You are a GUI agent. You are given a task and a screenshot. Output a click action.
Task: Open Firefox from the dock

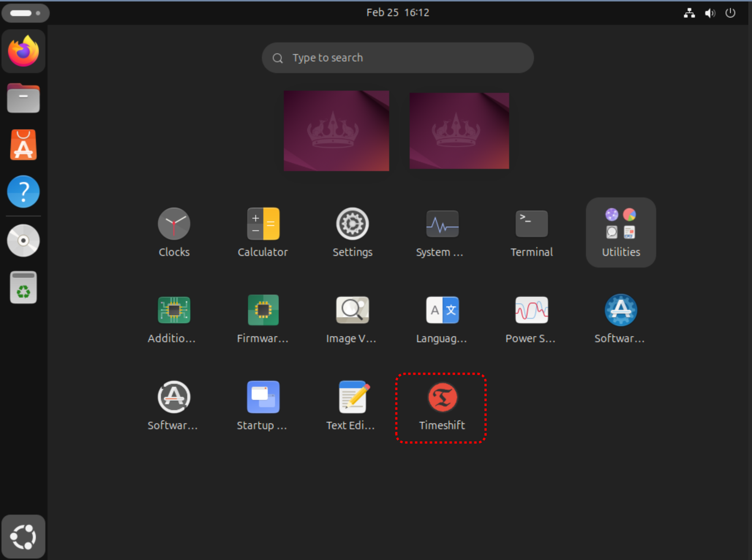(23, 51)
